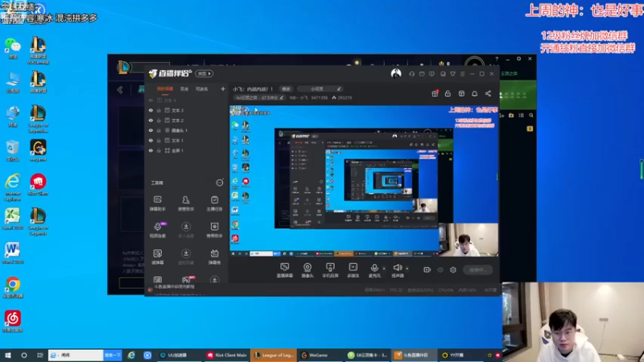Viewport: 644px width, 362px height.
Task: Open the 房管助手 tool
Action: (x=186, y=204)
